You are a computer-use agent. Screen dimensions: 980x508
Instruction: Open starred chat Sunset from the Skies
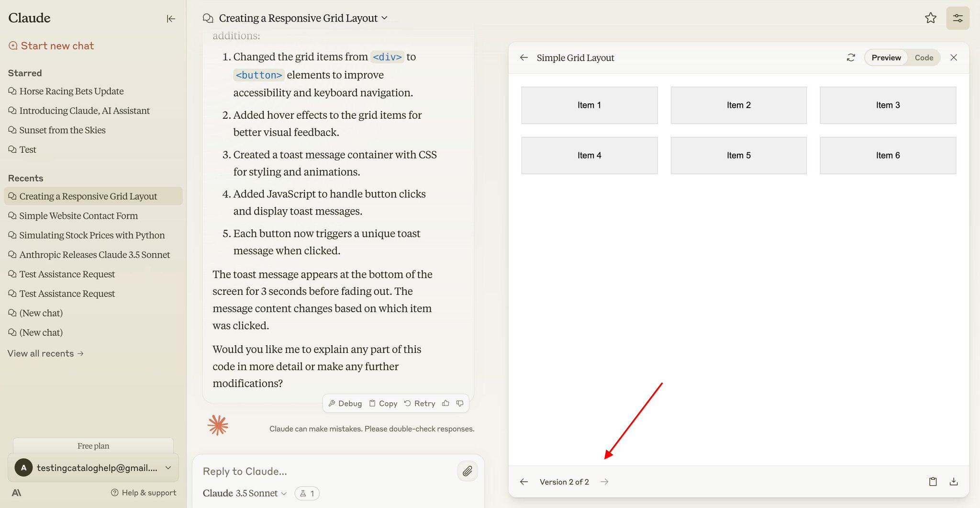pos(57,130)
